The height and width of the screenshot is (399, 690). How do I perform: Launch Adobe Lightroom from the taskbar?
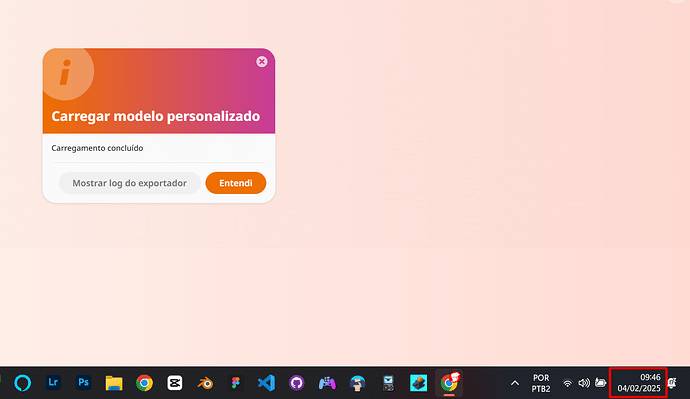coord(53,382)
